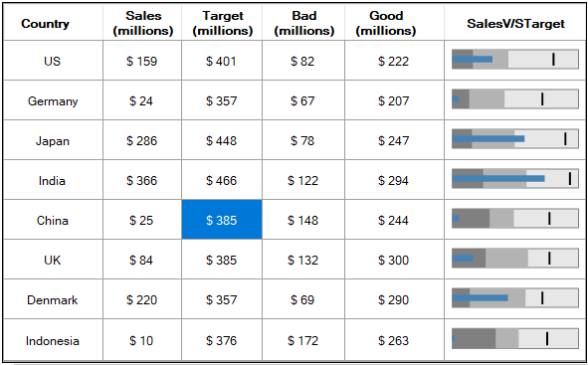The image size is (588, 365).
Task: Click the US sales cell $159
Action: click(x=142, y=61)
